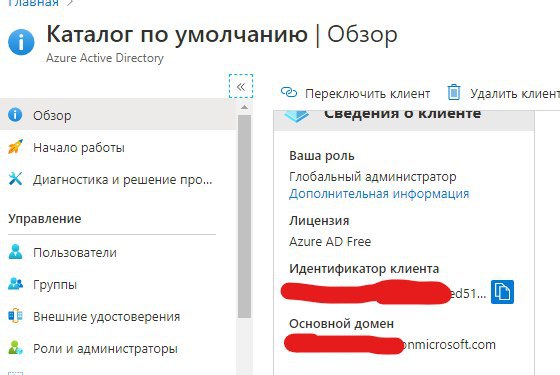This screenshot has height=375, width=560.
Task: Click the trash icon for Удалить клиент
Action: 454,92
